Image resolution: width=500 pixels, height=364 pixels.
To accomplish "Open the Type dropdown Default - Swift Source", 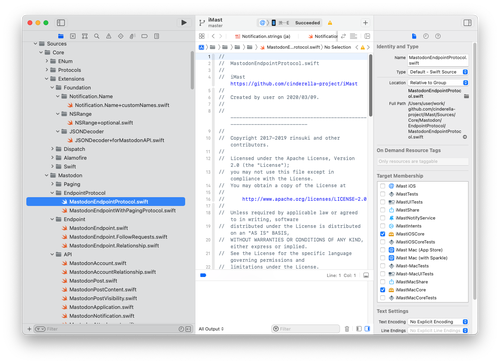I will tap(438, 72).
